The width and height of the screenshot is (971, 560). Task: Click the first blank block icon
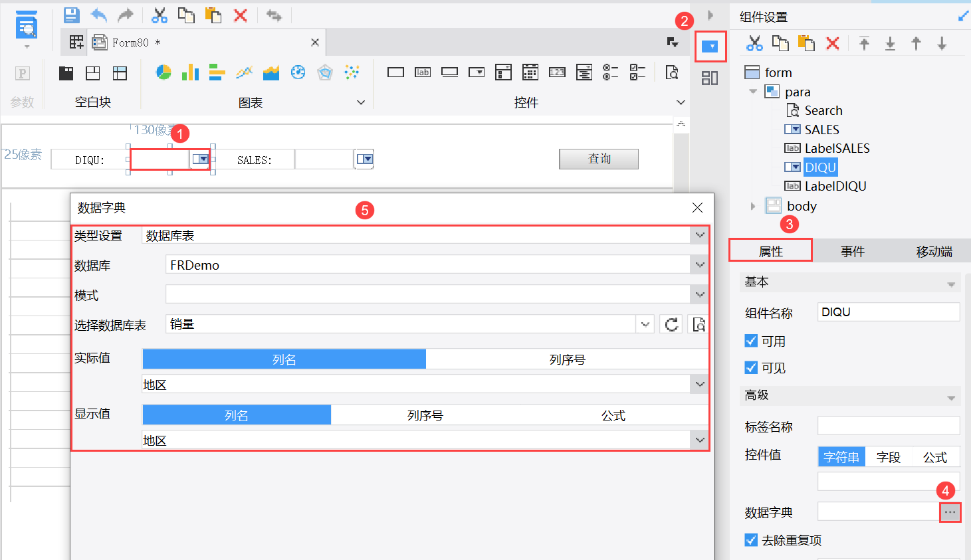66,73
